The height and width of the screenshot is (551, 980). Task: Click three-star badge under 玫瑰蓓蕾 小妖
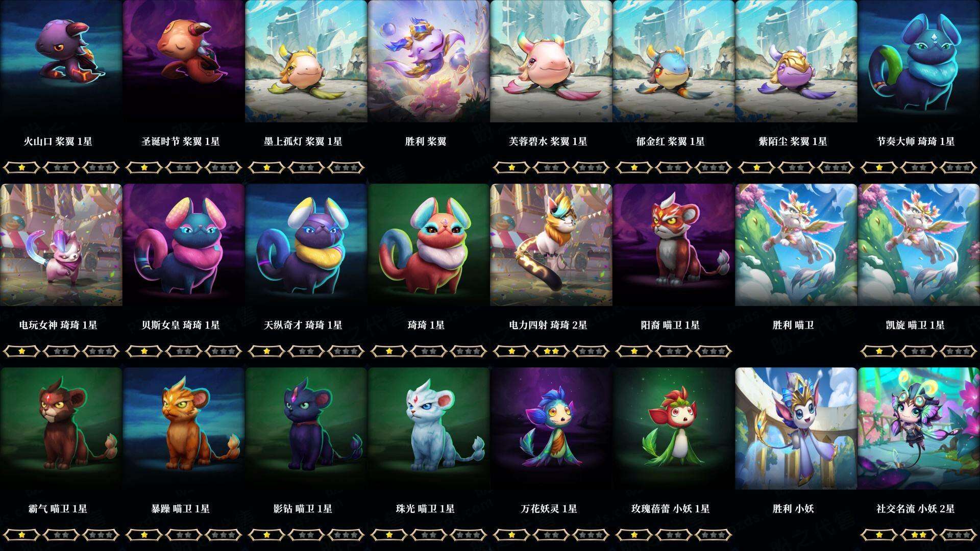click(x=714, y=535)
